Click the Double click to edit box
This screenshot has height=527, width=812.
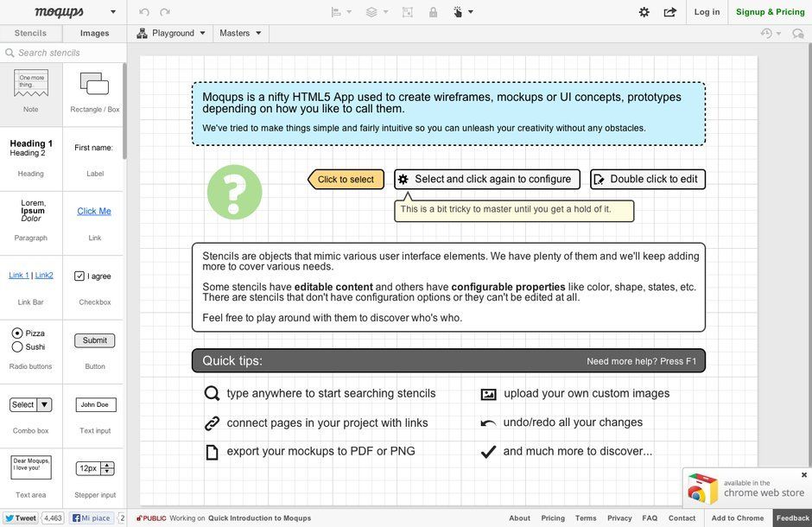coord(648,179)
